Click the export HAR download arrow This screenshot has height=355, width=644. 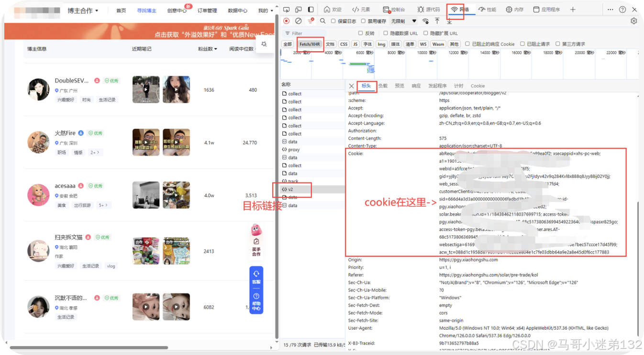click(x=449, y=21)
